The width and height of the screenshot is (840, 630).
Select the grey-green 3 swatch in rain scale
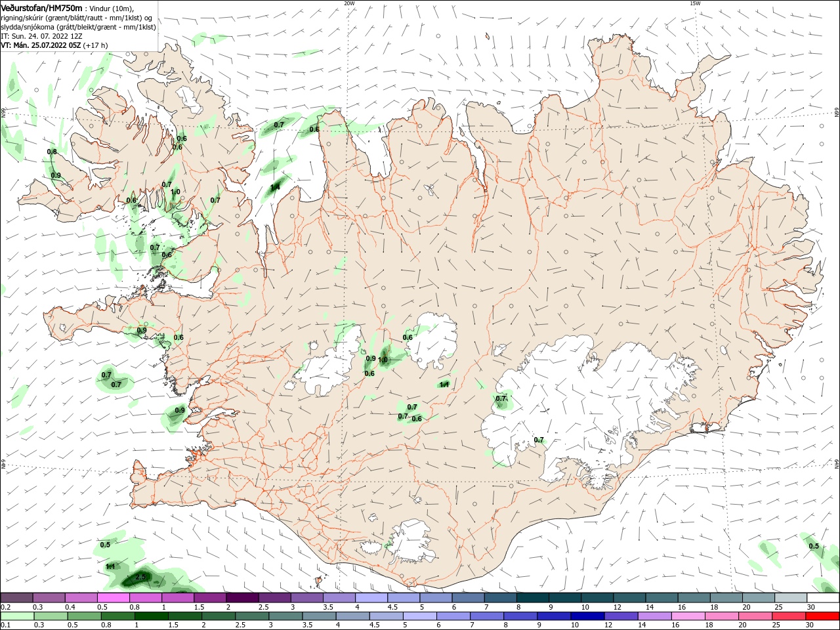pyautogui.click(x=285, y=616)
